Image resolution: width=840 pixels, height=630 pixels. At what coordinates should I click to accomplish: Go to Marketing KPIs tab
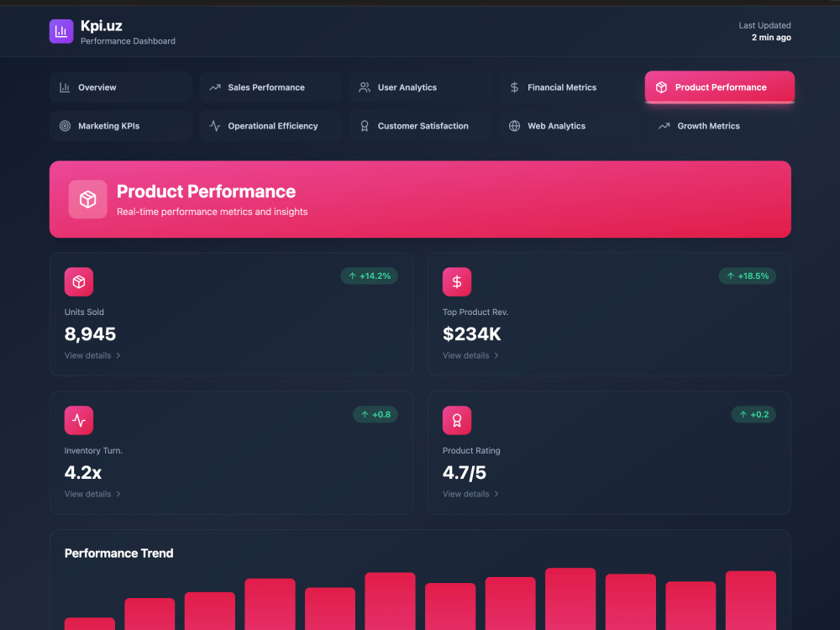click(x=120, y=126)
